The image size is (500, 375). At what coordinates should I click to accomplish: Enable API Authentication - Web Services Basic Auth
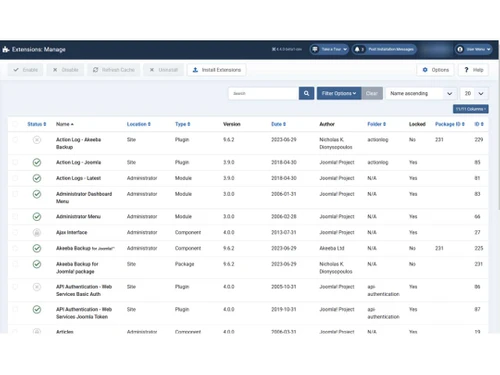tap(37, 287)
